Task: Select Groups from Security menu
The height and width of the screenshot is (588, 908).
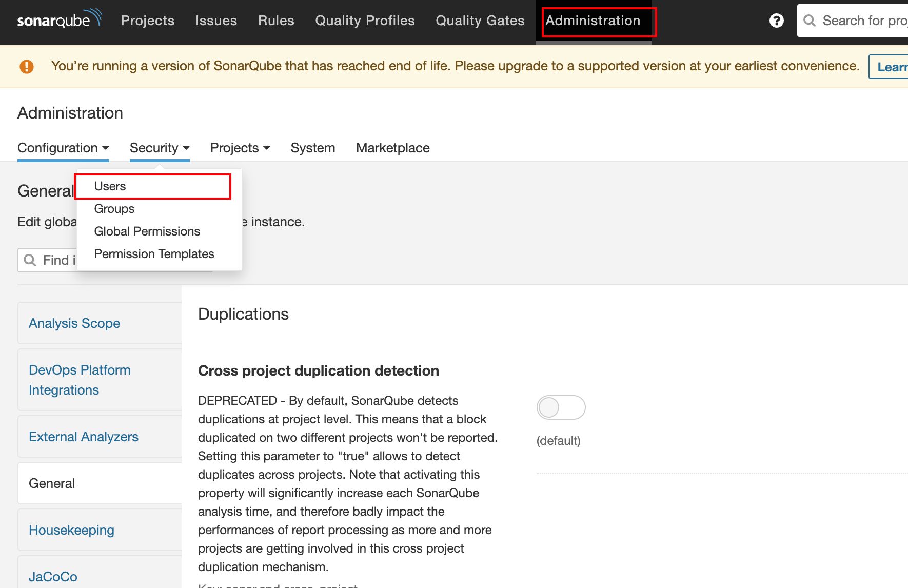Action: (x=159, y=209)
